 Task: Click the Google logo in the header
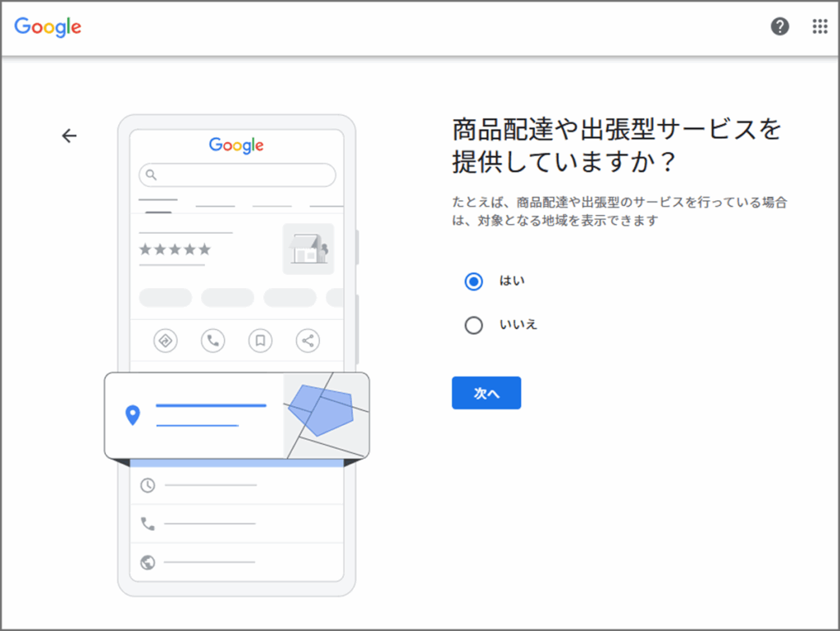pos(47,27)
